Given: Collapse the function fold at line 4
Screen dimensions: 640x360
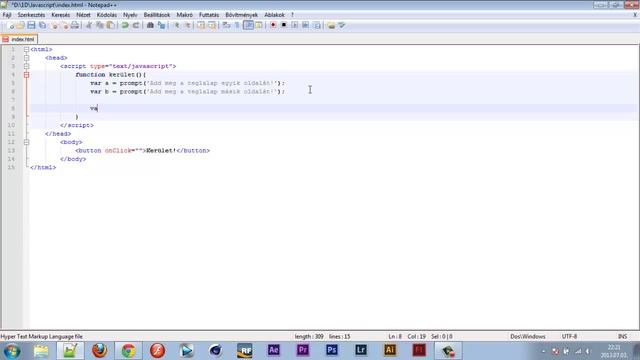Looking at the screenshot, I should [27, 75].
